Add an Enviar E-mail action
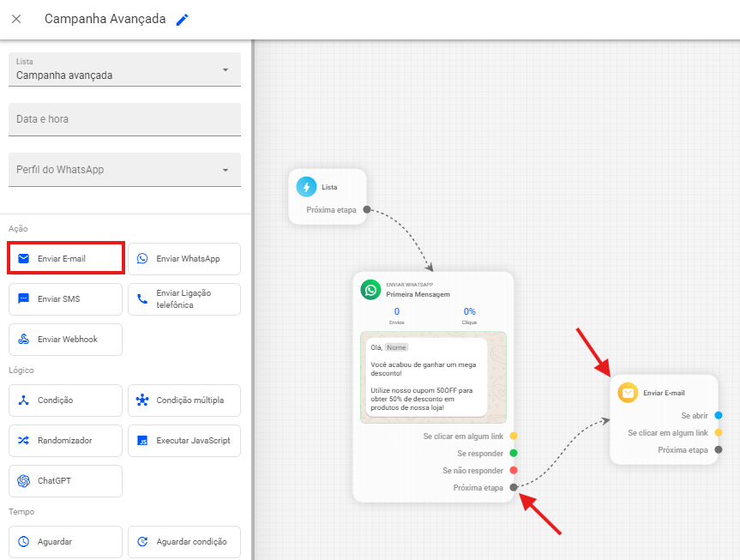 66,258
